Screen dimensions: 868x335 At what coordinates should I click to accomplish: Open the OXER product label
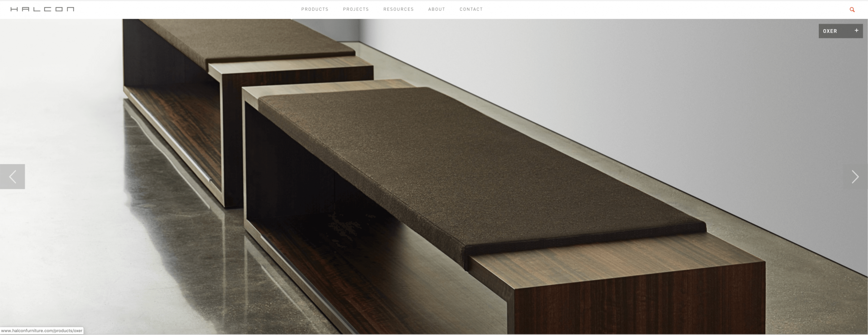tap(830, 31)
